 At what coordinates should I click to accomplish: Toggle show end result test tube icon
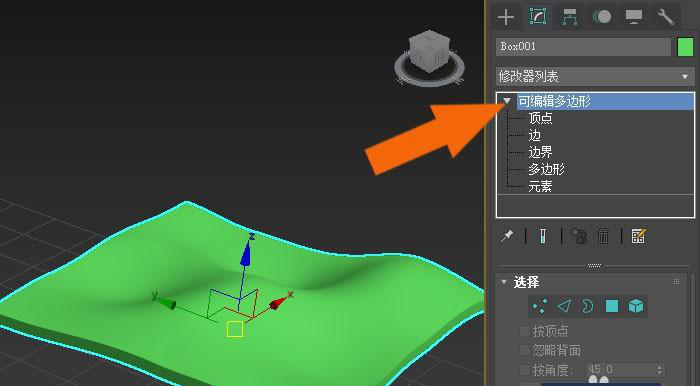pyautogui.click(x=543, y=236)
